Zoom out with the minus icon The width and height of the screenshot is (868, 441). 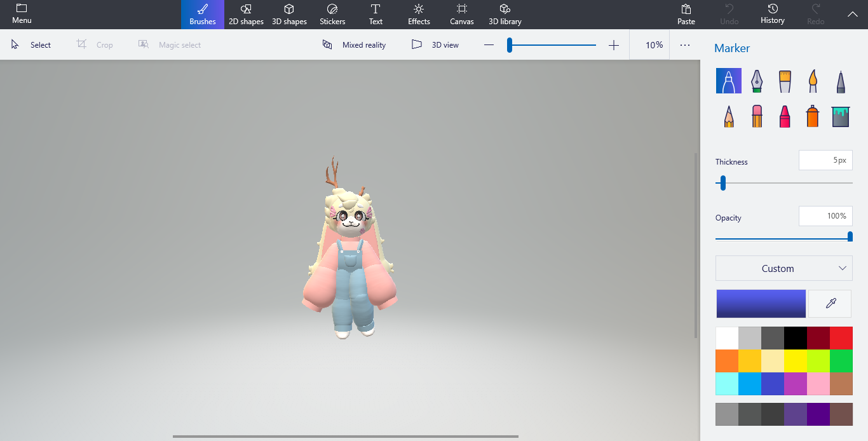pos(489,45)
